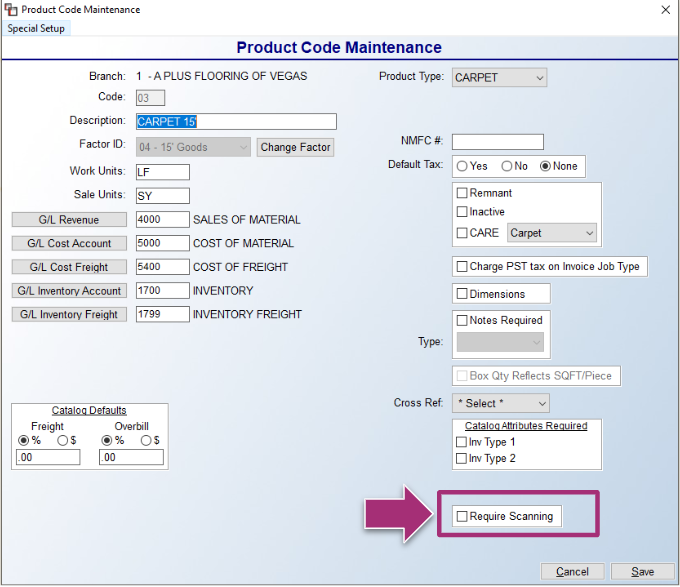Check the Notes Required checkbox
This screenshot has width=680, height=587.
(462, 320)
